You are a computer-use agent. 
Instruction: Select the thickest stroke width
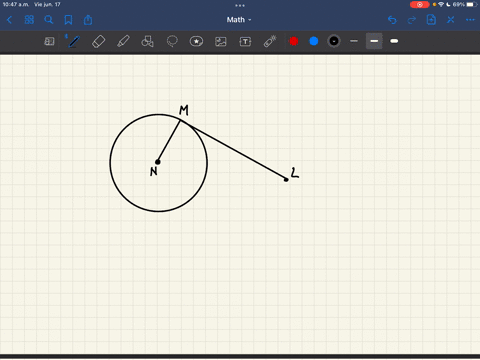pos(394,41)
